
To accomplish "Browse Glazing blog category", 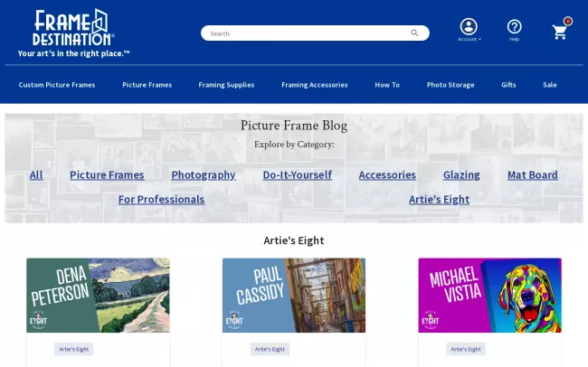I will (461, 175).
